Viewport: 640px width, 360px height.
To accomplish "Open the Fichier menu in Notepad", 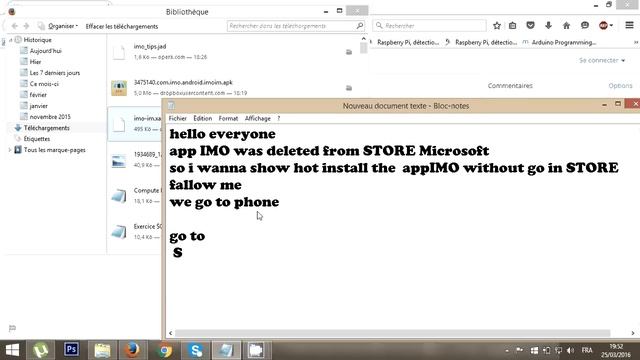I will click(x=178, y=118).
